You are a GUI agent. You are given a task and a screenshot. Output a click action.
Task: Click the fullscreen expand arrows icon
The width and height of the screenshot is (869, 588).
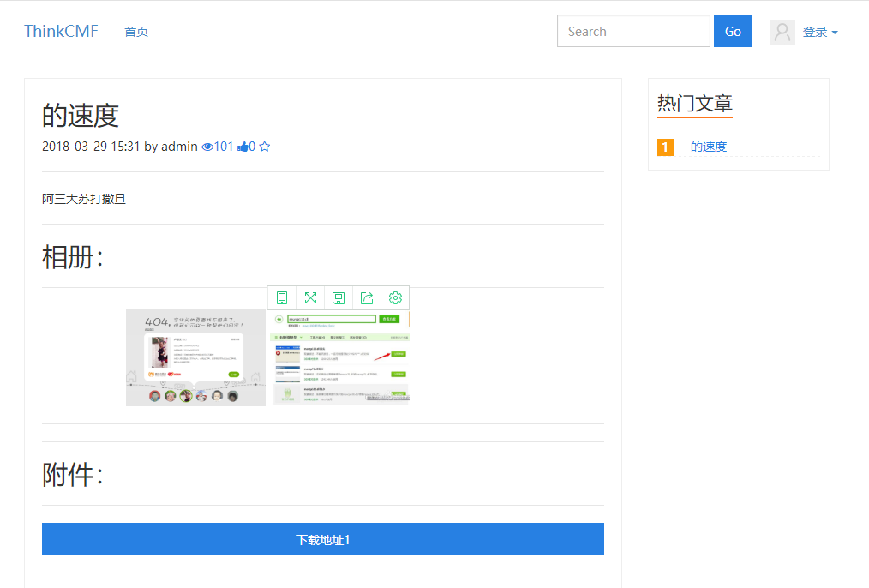pos(310,297)
